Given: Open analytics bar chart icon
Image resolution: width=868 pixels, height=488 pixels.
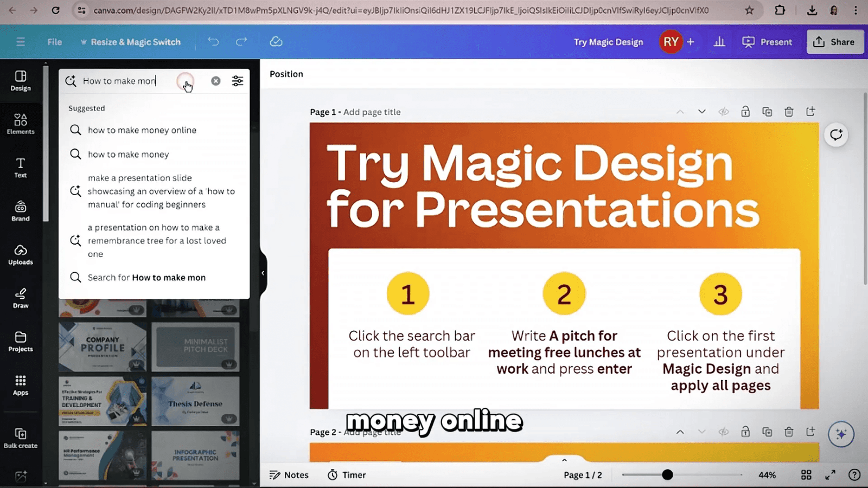Looking at the screenshot, I should tap(719, 42).
